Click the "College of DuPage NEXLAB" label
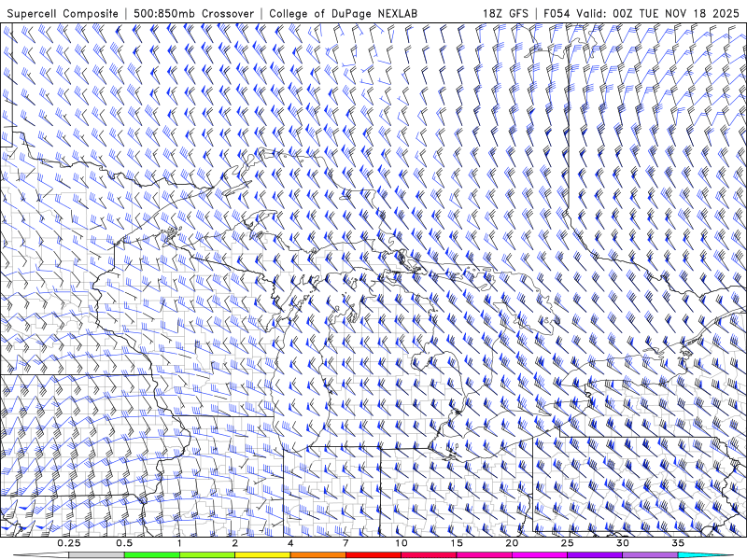The image size is (747, 560). coord(343,14)
